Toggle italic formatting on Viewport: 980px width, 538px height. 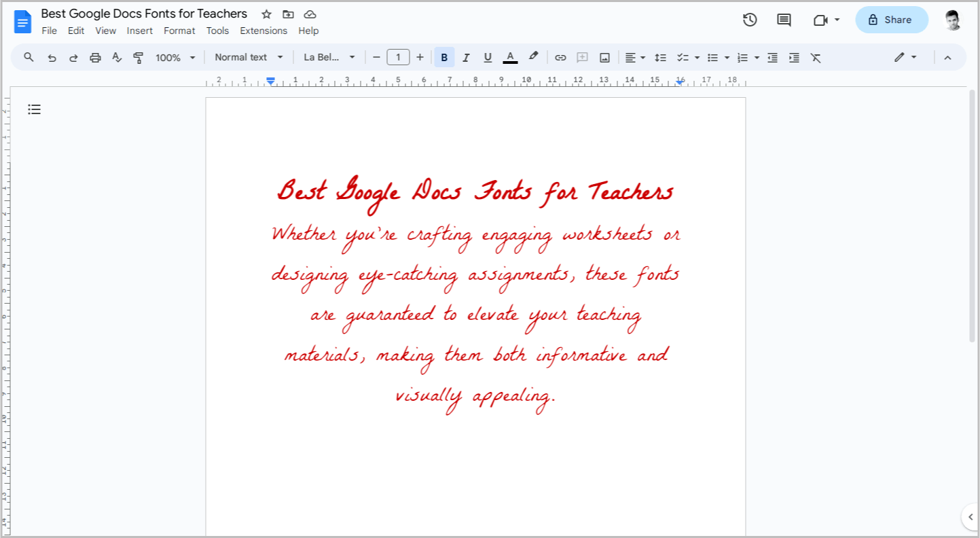tap(466, 57)
